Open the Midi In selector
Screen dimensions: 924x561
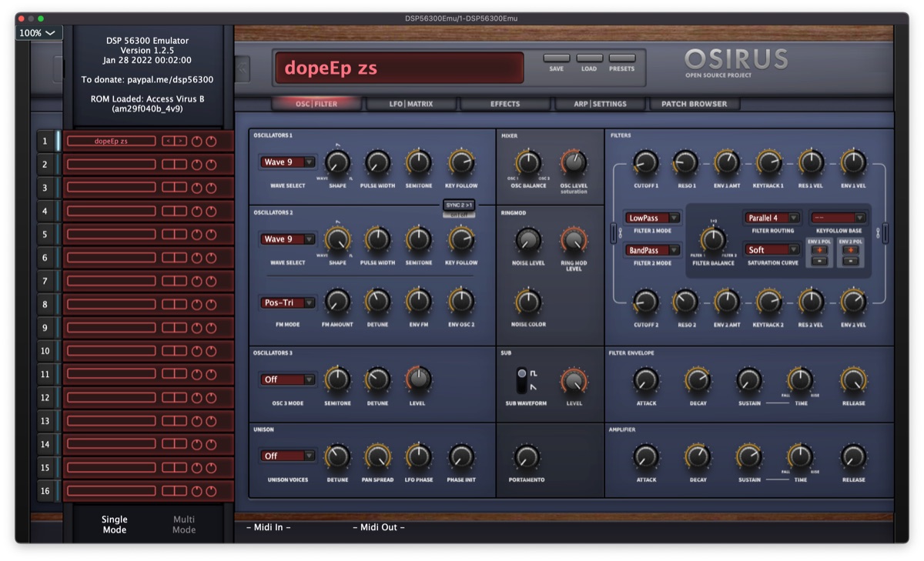(269, 527)
